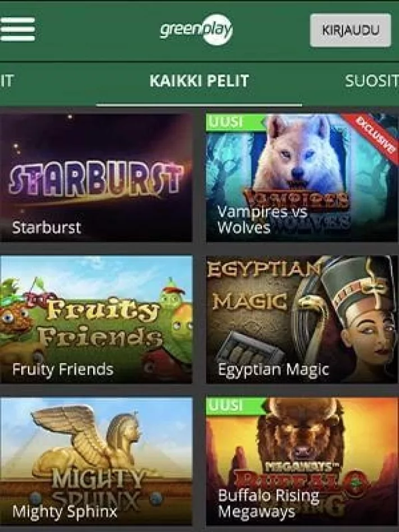Image resolution: width=399 pixels, height=532 pixels.
Task: Click the greenplay logo
Action: pos(196,30)
